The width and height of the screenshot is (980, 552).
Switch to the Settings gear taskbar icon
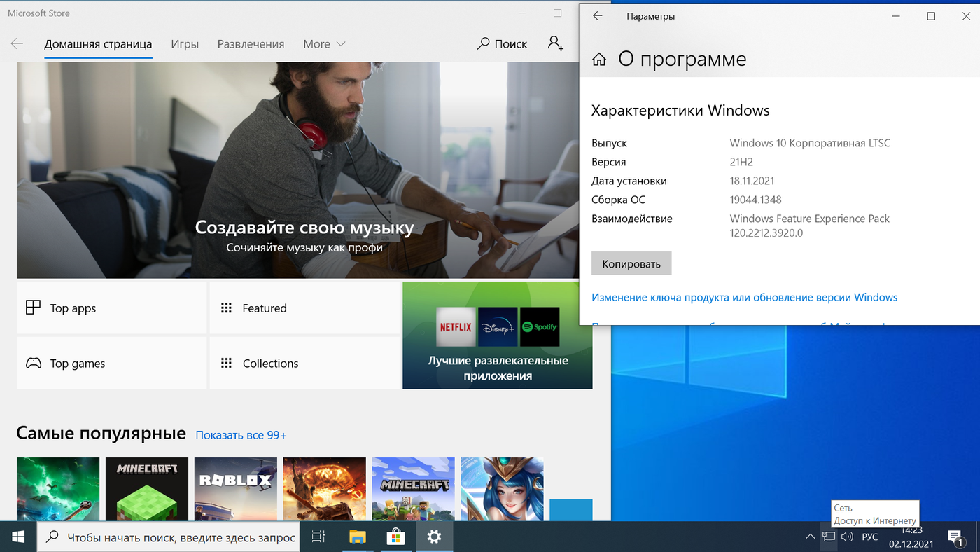pos(435,537)
